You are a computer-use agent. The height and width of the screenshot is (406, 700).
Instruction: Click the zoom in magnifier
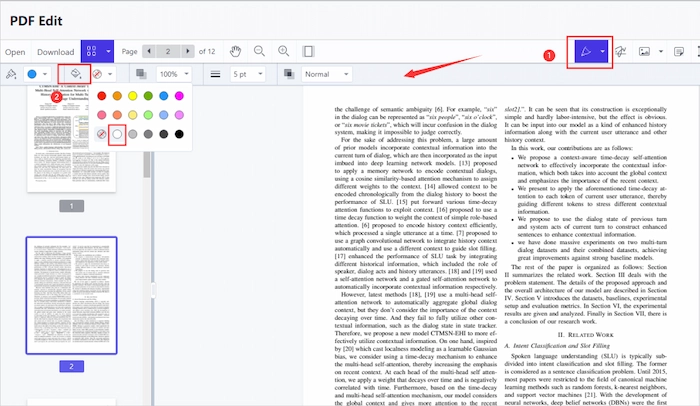click(x=284, y=51)
